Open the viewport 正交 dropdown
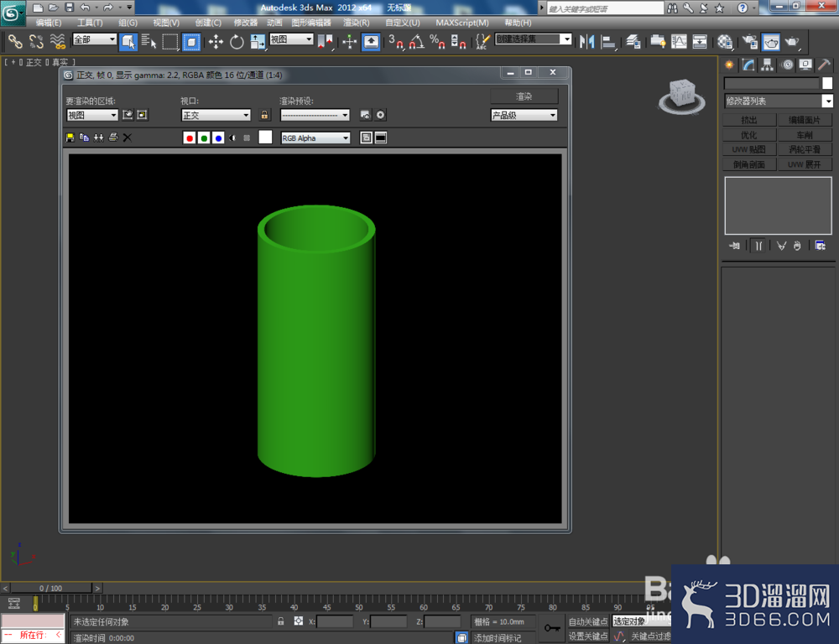The height and width of the screenshot is (644, 839). [216, 115]
